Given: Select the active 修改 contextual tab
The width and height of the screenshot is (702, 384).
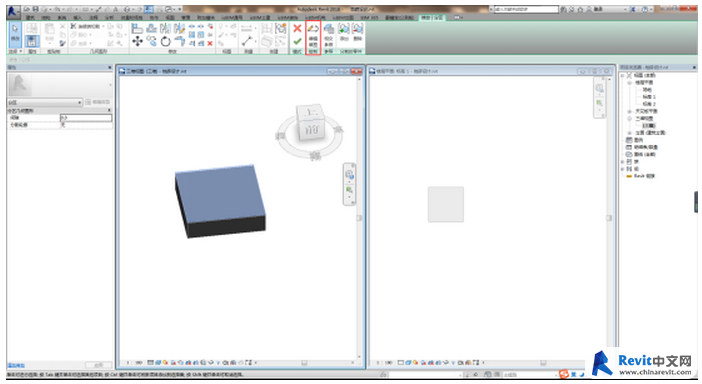Looking at the screenshot, I should point(432,17).
